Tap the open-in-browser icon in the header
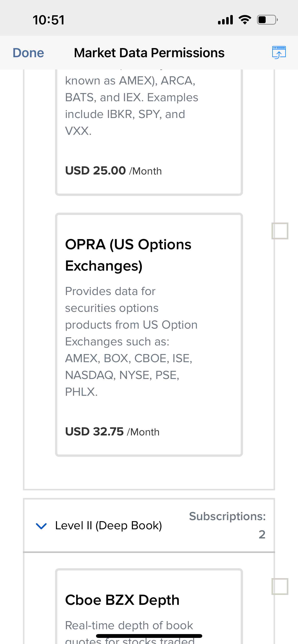Image resolution: width=298 pixels, height=644 pixels. (x=279, y=52)
